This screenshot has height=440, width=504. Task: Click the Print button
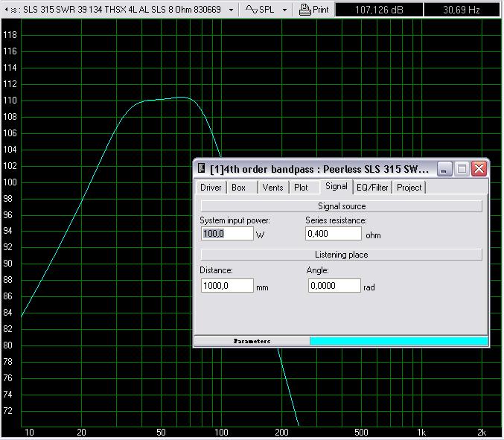pos(313,10)
